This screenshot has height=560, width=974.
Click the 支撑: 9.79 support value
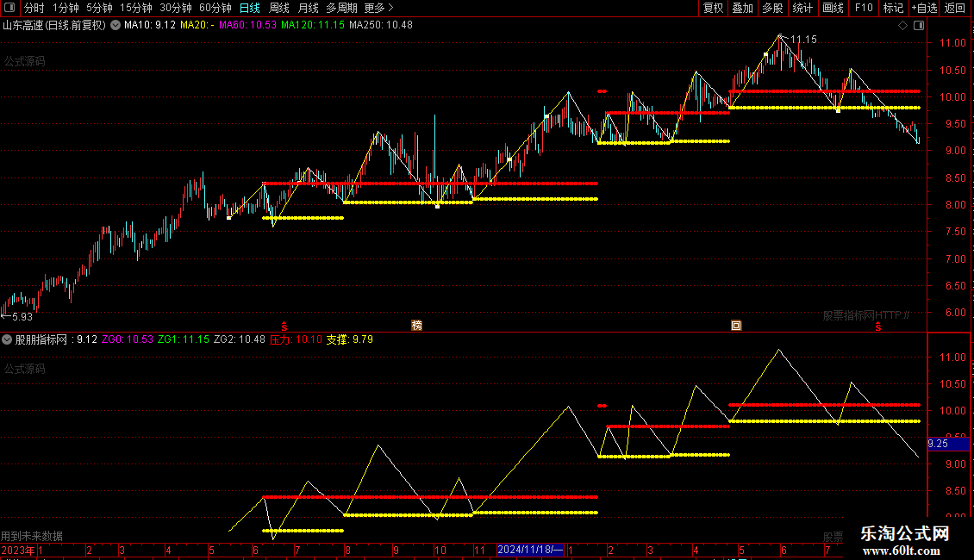(x=350, y=339)
